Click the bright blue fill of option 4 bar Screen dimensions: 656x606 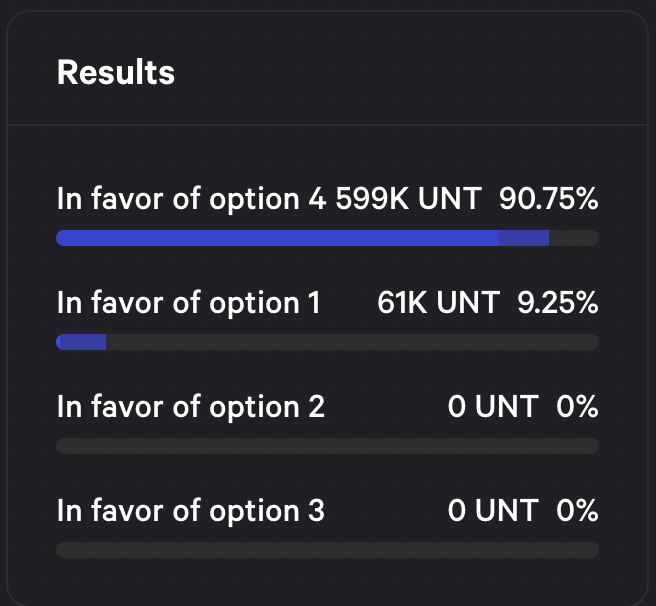tap(277, 238)
